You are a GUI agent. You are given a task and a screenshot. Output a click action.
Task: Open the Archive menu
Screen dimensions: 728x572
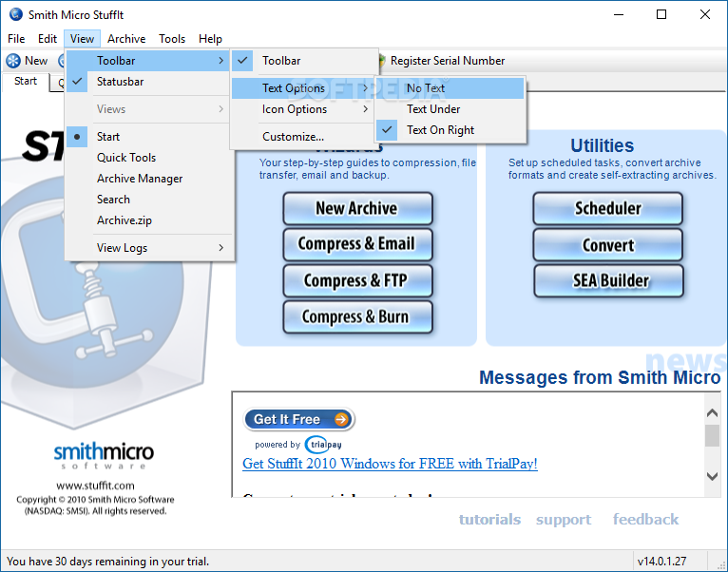[126, 39]
